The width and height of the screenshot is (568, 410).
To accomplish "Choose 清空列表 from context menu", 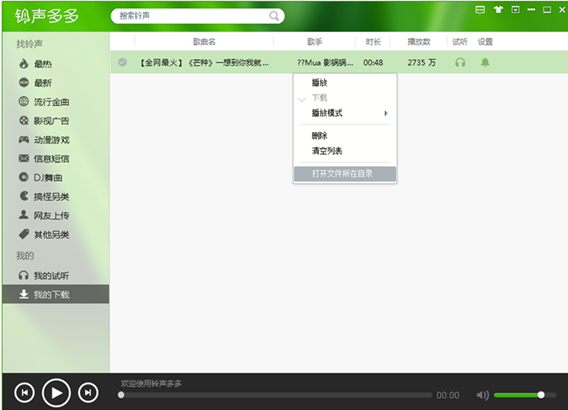I will pos(327,151).
